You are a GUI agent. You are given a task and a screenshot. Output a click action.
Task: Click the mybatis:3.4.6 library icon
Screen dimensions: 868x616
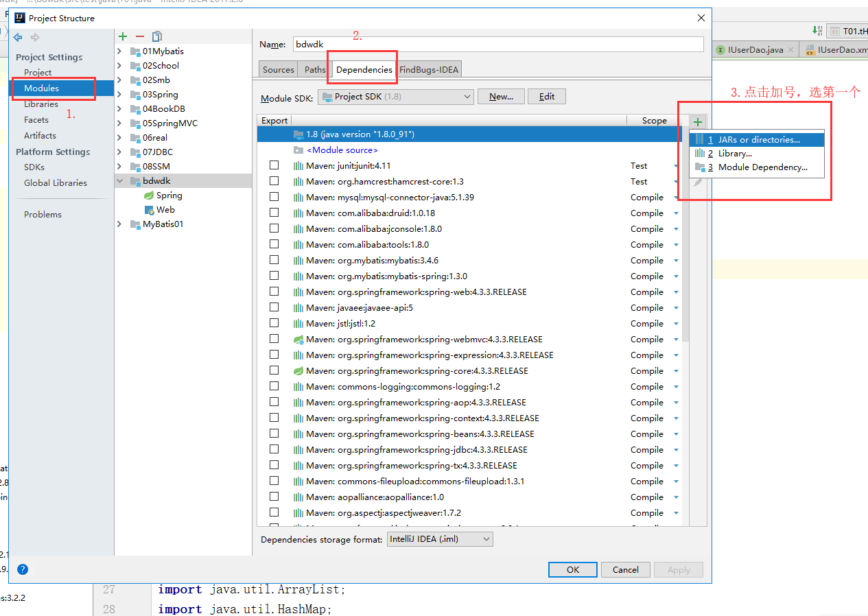click(x=298, y=261)
